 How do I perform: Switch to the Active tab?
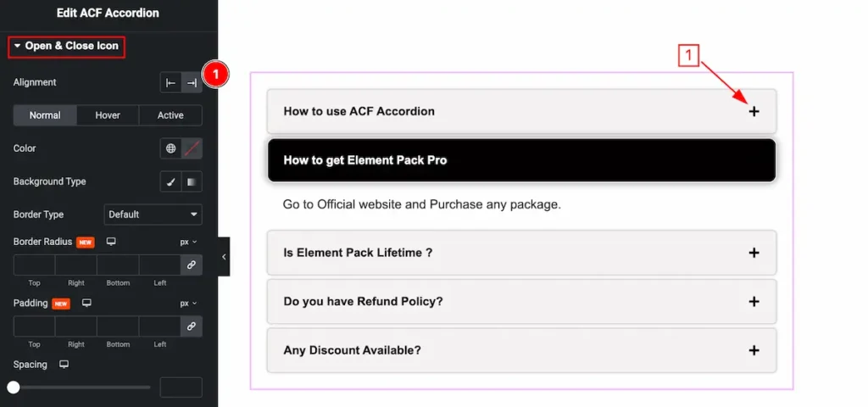pyautogui.click(x=170, y=115)
